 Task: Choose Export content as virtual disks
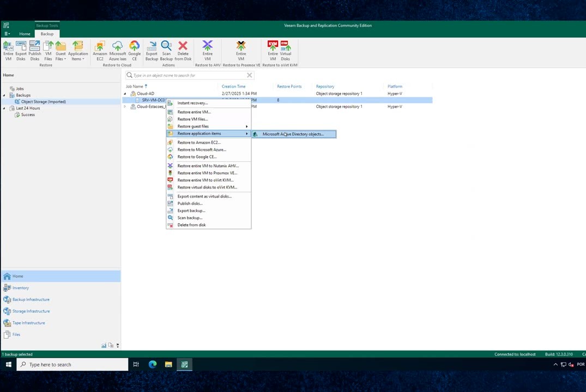209,197
